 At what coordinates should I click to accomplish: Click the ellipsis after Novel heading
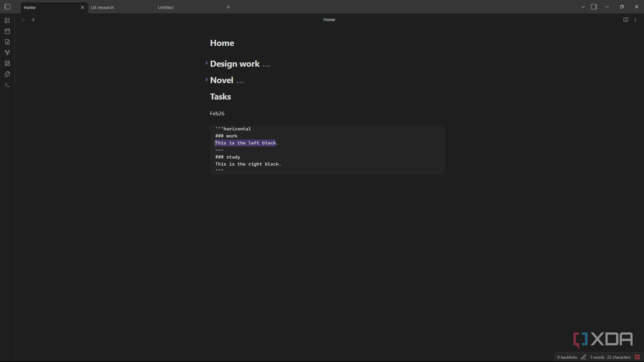(x=240, y=82)
